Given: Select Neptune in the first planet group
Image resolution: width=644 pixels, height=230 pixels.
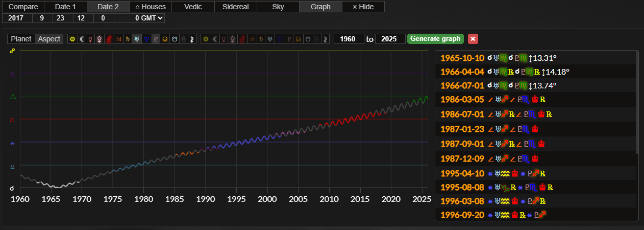Looking at the screenshot, I should (x=145, y=39).
